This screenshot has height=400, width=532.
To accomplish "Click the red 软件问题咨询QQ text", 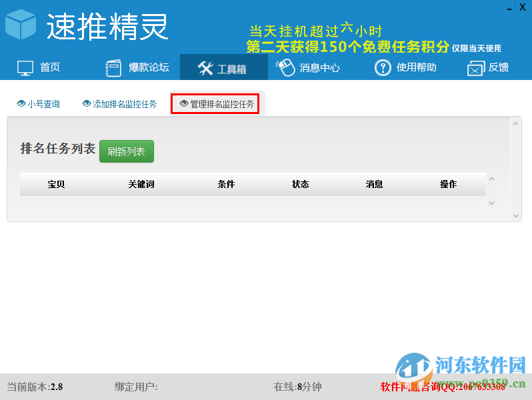I will pos(443,387).
